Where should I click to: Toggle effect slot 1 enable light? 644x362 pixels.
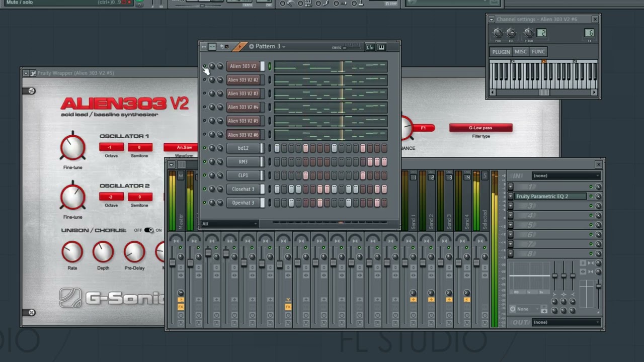point(591,187)
